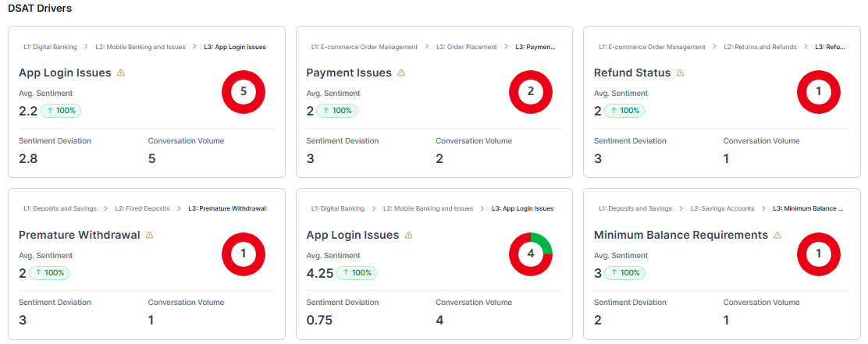Click the L3: Premature Withdrawal breadcrumb
This screenshot has width=868, height=344.
(x=227, y=209)
